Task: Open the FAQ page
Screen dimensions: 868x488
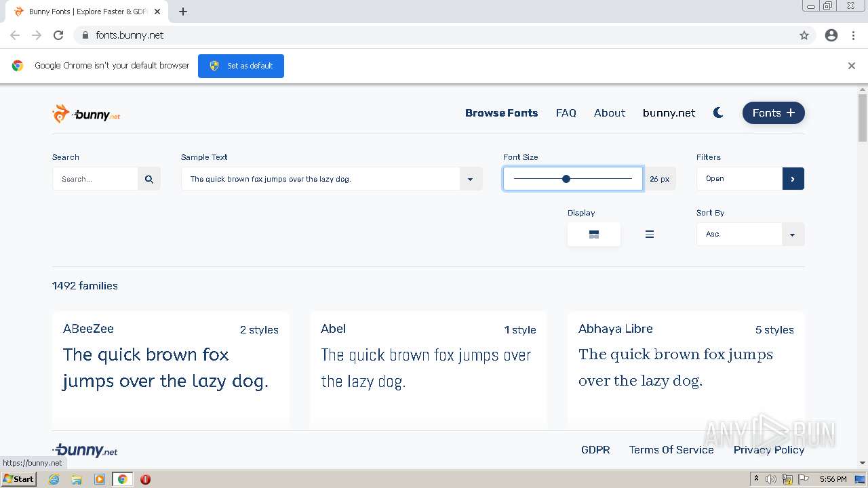Action: (566, 113)
